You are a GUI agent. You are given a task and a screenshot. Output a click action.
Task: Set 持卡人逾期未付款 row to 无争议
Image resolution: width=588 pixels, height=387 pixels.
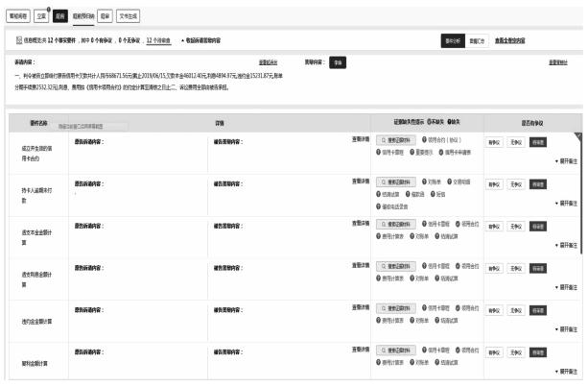(x=516, y=182)
